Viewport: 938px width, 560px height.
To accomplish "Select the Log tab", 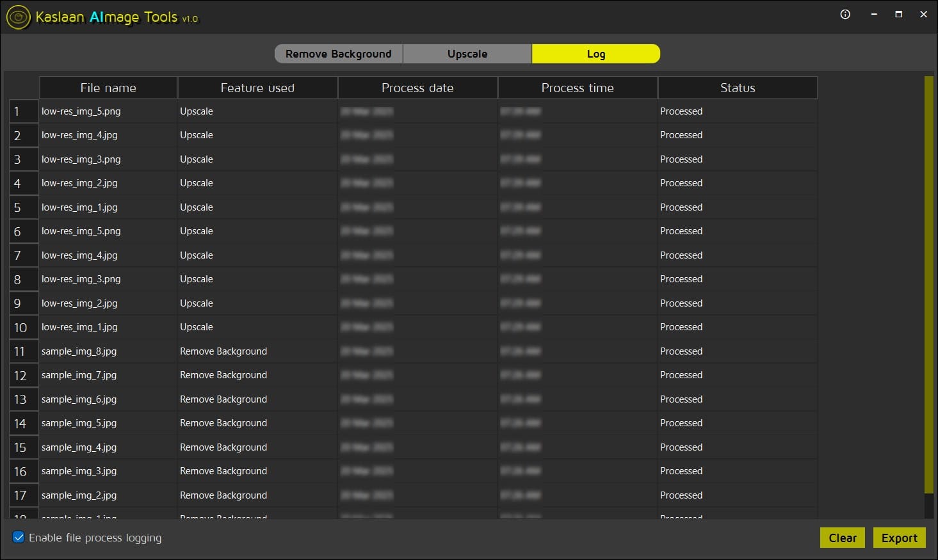I will pos(595,54).
